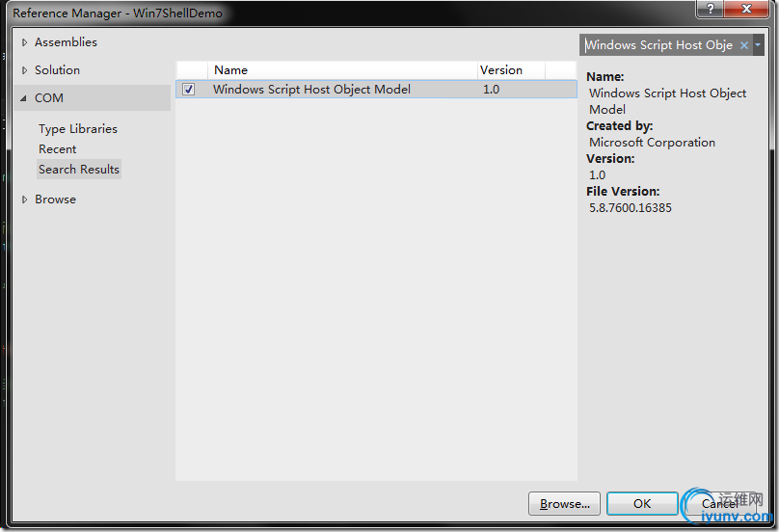This screenshot has width=779, height=532.
Task: Click the File Version 5.8.7600.16385 value
Action: tap(630, 207)
